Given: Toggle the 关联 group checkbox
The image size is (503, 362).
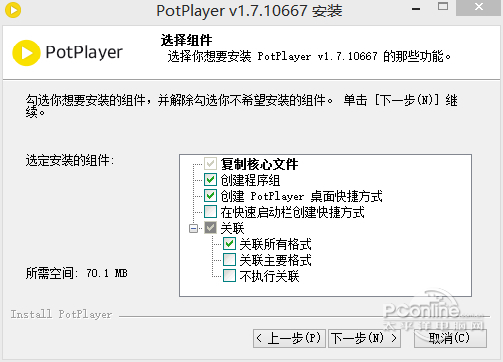Looking at the screenshot, I should click(210, 228).
